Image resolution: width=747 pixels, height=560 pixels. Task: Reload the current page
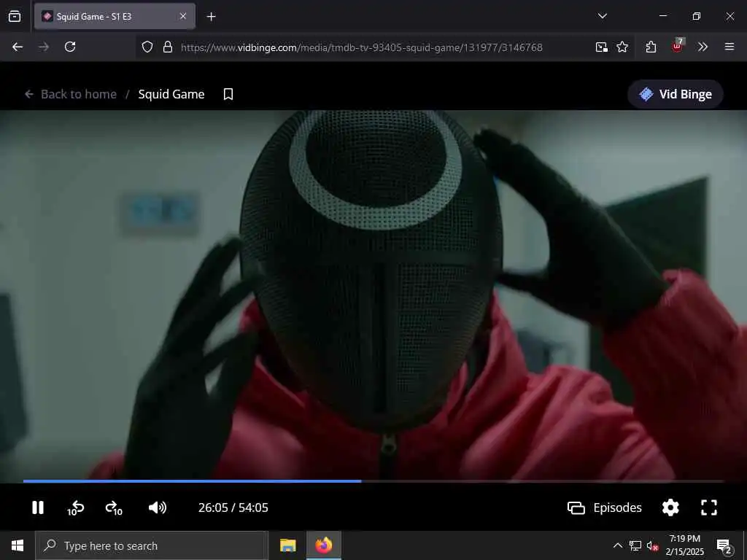(70, 47)
